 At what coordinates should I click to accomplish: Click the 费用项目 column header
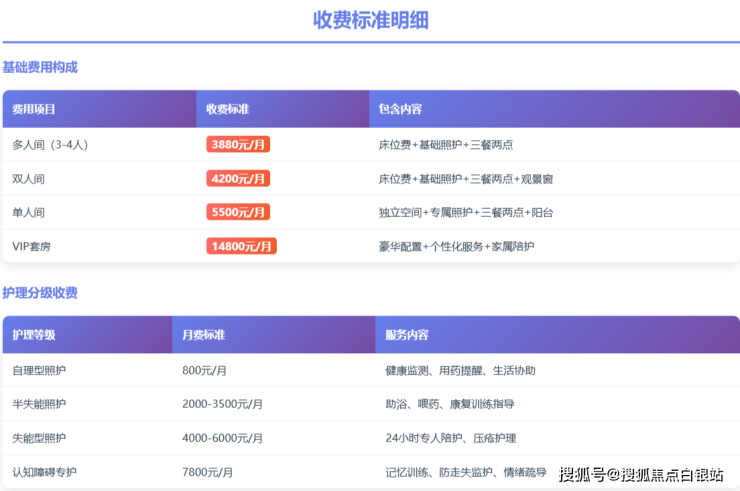tap(34, 109)
